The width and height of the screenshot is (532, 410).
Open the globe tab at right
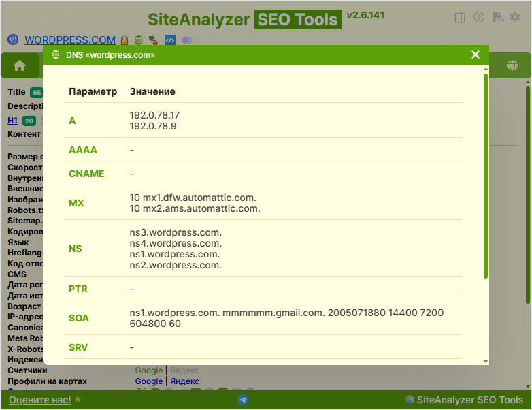(x=512, y=65)
